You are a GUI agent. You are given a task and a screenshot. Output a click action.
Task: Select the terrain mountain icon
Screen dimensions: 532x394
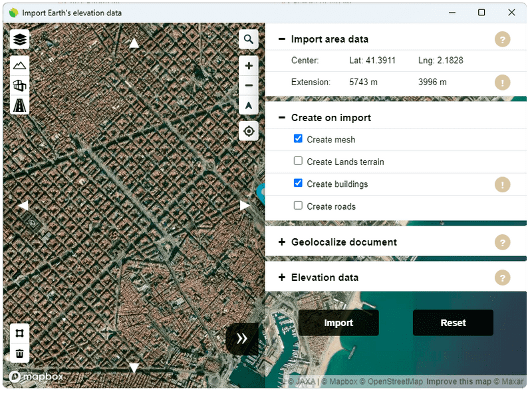pos(20,65)
